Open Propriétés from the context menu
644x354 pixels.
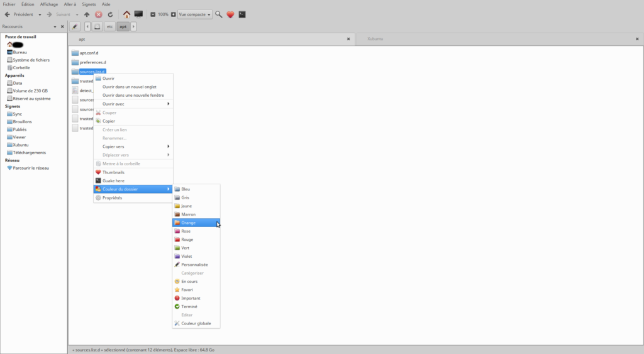tap(133, 198)
